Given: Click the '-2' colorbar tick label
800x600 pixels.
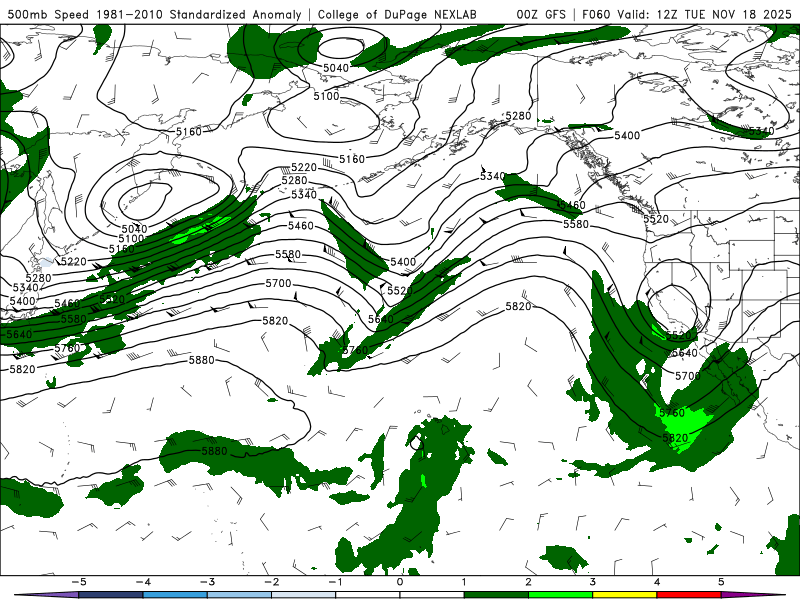Looking at the screenshot, I should [271, 582].
